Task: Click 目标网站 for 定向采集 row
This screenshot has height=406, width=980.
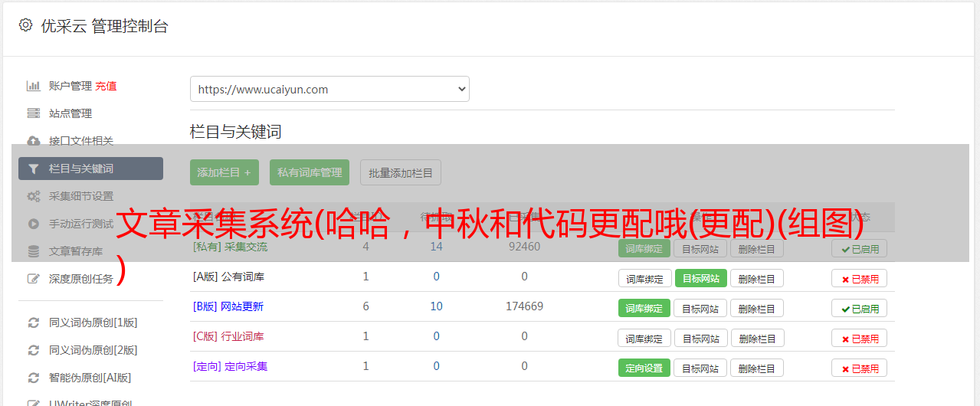Action: point(700,368)
